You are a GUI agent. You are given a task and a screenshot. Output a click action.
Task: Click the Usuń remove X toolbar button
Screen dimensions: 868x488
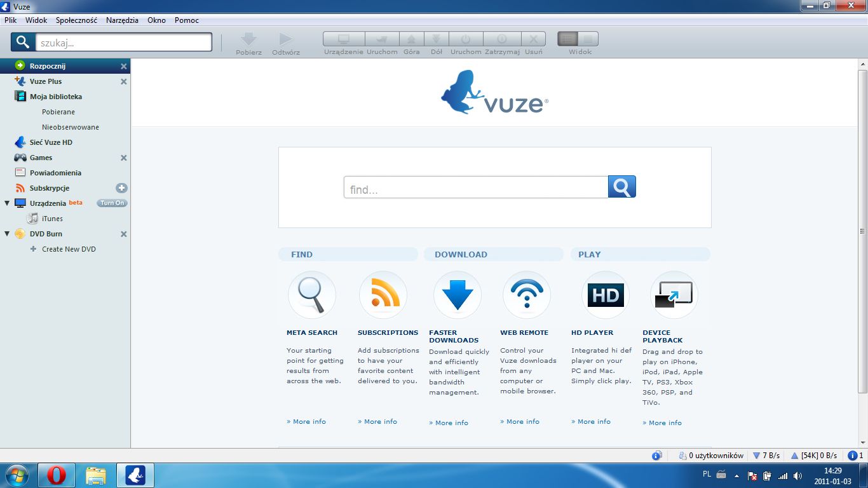pos(534,39)
